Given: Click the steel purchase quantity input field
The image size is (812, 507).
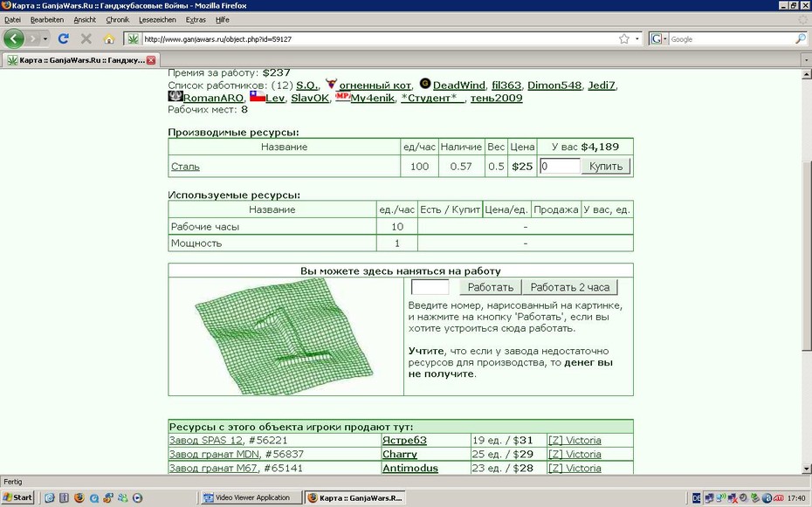Looking at the screenshot, I should (x=560, y=166).
